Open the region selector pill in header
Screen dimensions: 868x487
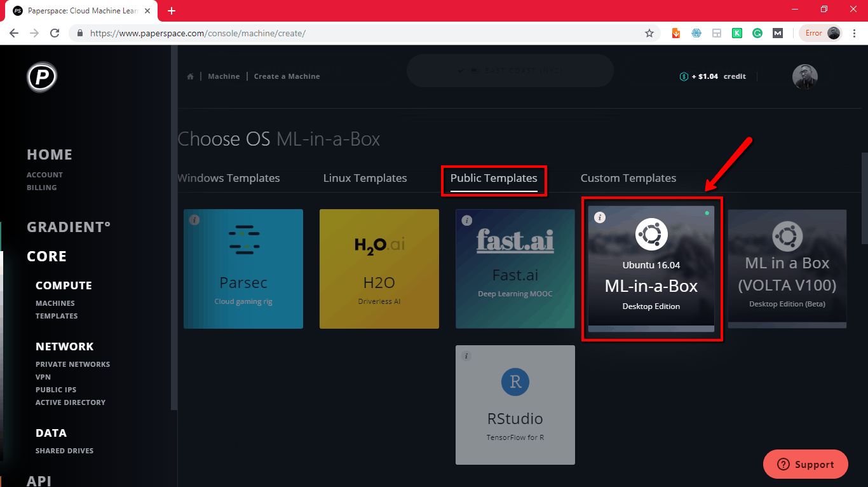coord(510,71)
